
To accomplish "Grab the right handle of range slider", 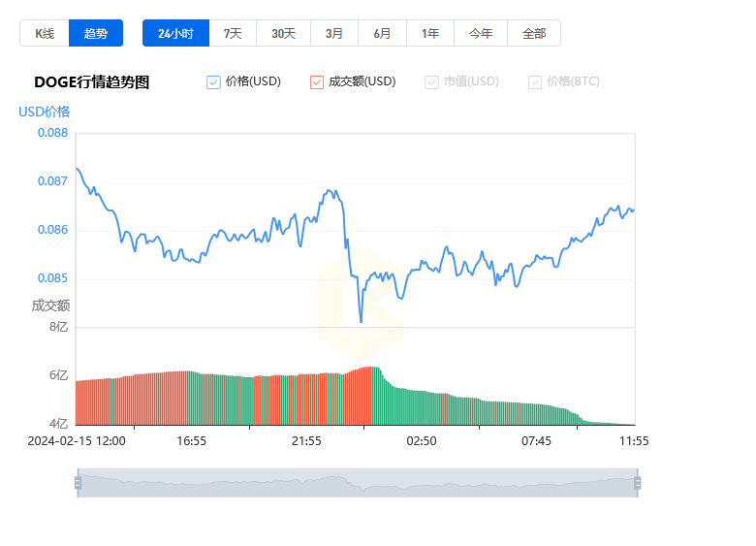I will click(638, 483).
